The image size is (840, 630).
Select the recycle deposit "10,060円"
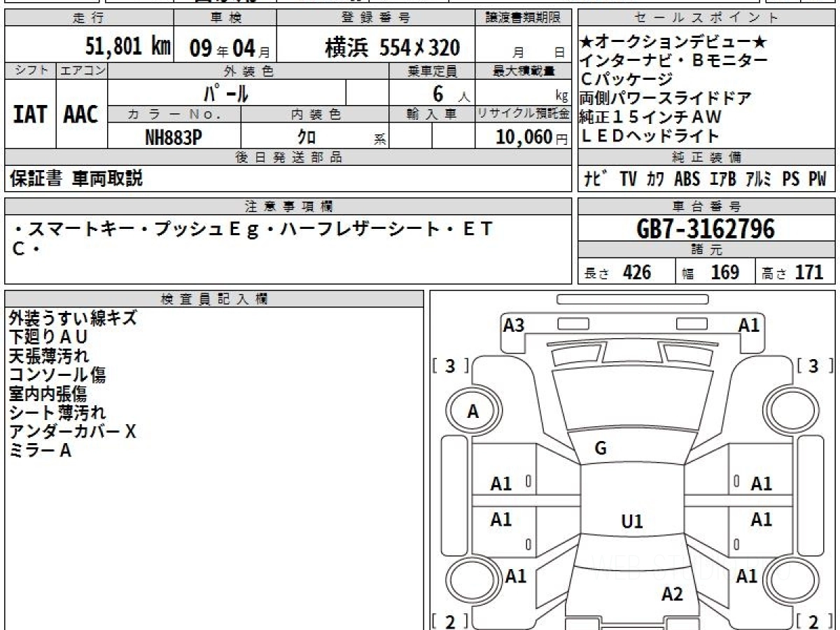click(532, 138)
